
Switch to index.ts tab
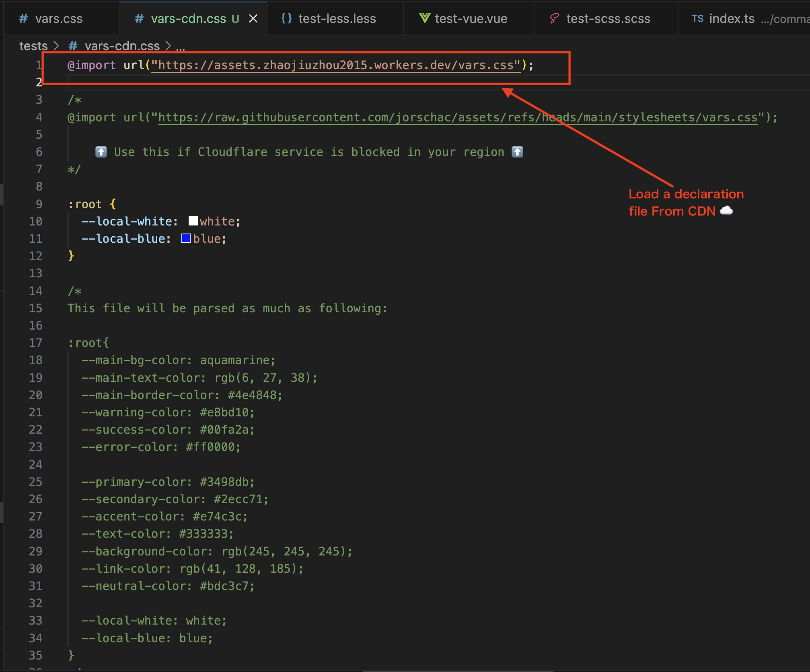pos(731,18)
